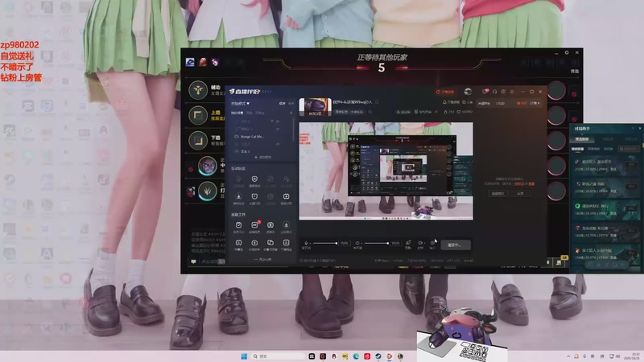Screen dimensions: 644x362
Task: Click search box in 对局助手 panel
Action: [x=629, y=149]
